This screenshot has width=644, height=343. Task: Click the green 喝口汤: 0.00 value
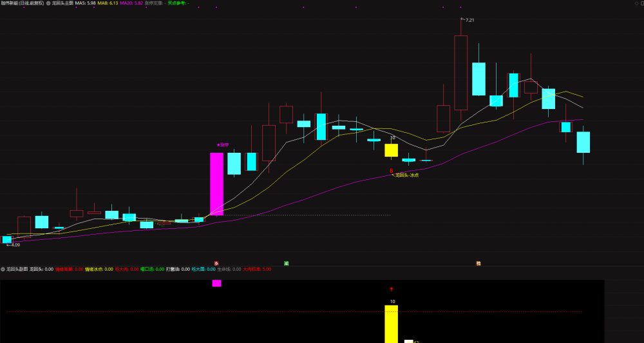(153, 269)
